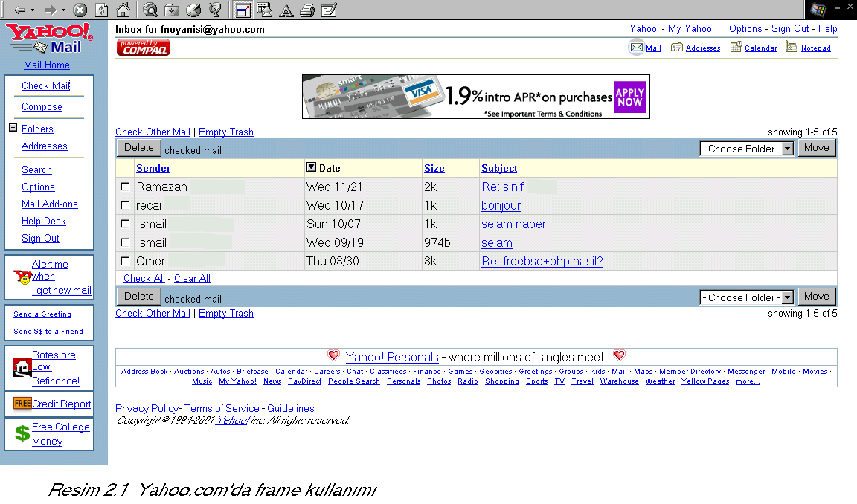Click the house refinance icon in sidebar

pos(22,368)
